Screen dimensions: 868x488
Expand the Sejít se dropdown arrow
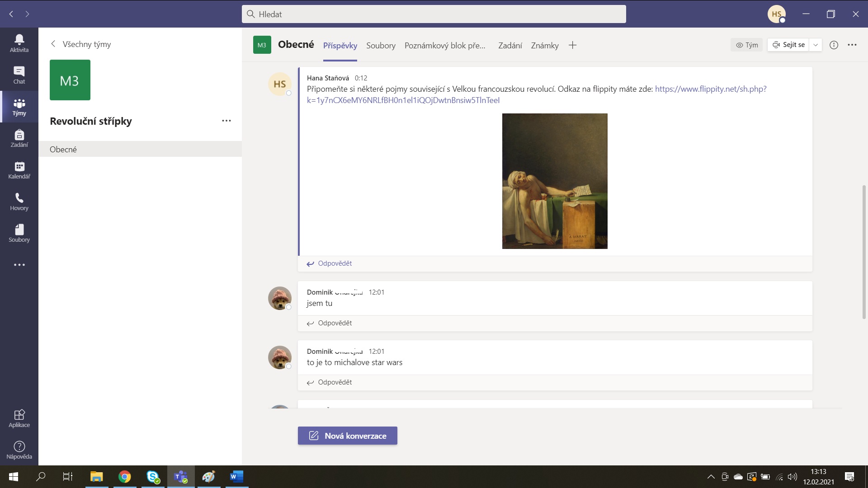pyautogui.click(x=816, y=45)
